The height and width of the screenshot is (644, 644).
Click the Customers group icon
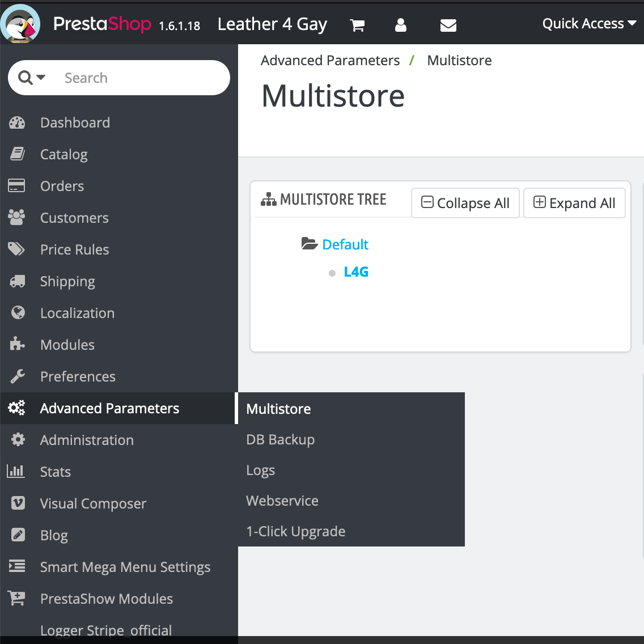(x=16, y=217)
